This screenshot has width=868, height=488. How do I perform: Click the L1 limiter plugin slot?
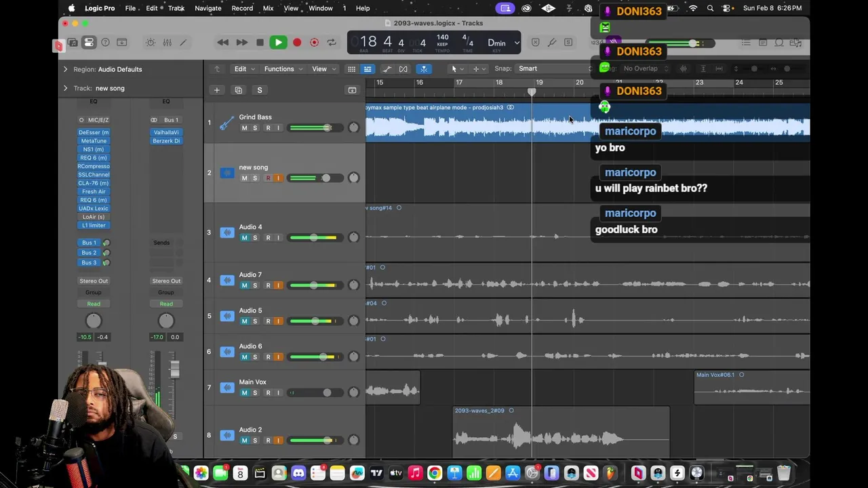point(94,225)
